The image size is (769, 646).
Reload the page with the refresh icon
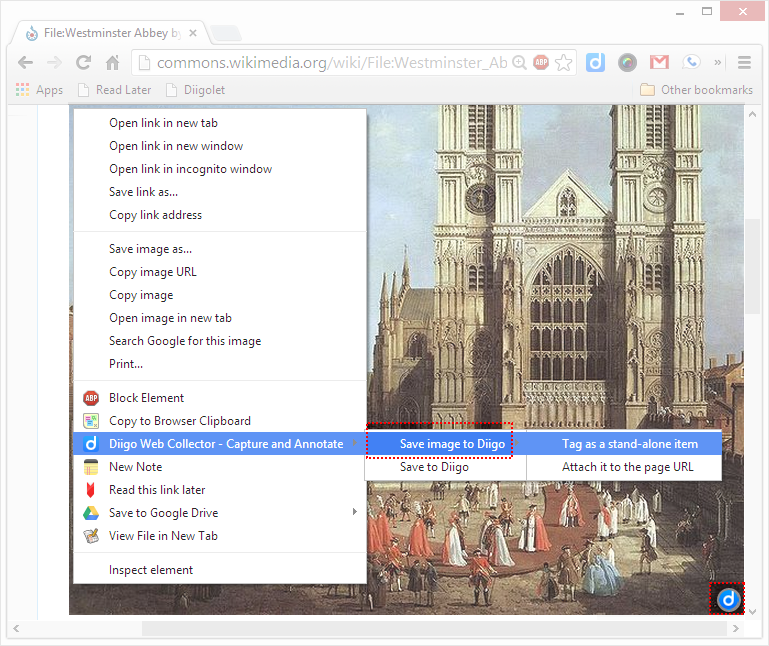tap(83, 62)
